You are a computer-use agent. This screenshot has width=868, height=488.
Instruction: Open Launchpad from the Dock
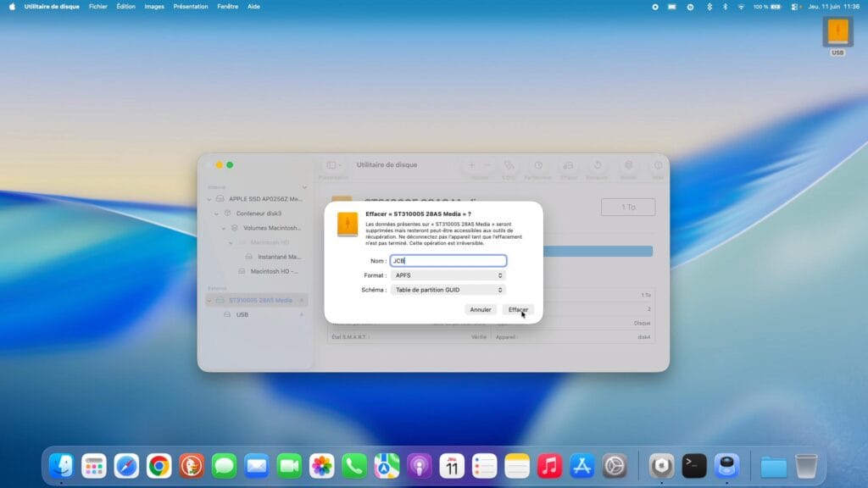click(94, 466)
